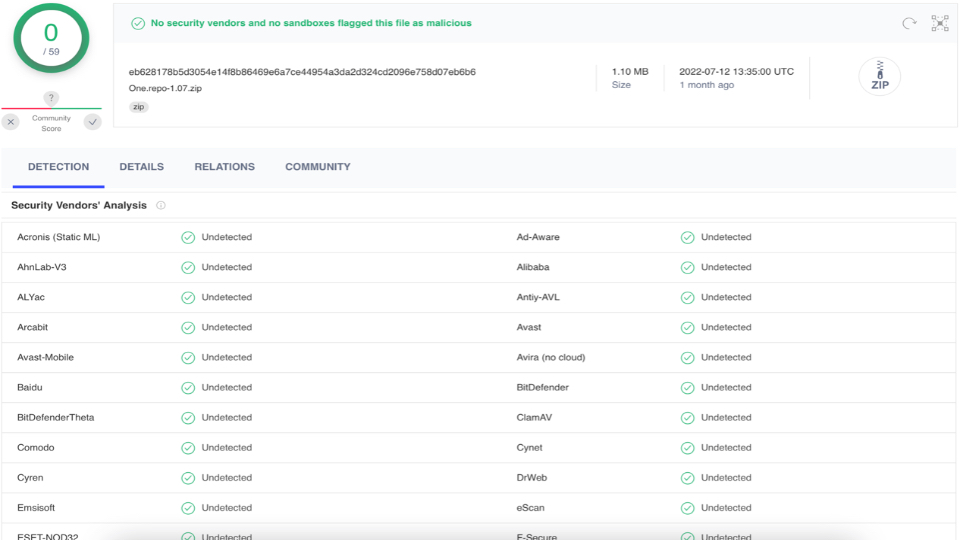Viewport: 960px width, 540px height.
Task: Click the Community Score bar
Action: (51, 108)
